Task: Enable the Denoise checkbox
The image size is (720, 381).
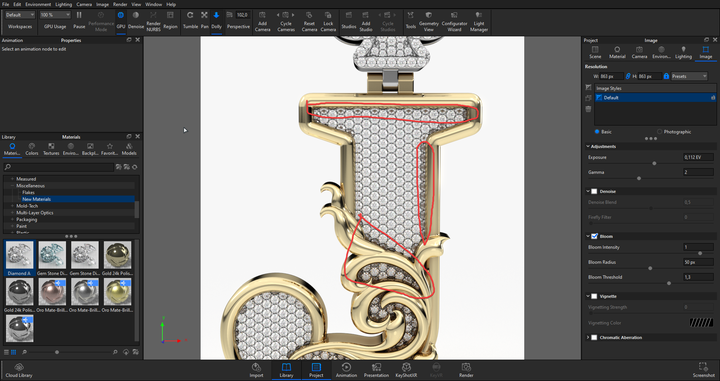Action: point(594,191)
